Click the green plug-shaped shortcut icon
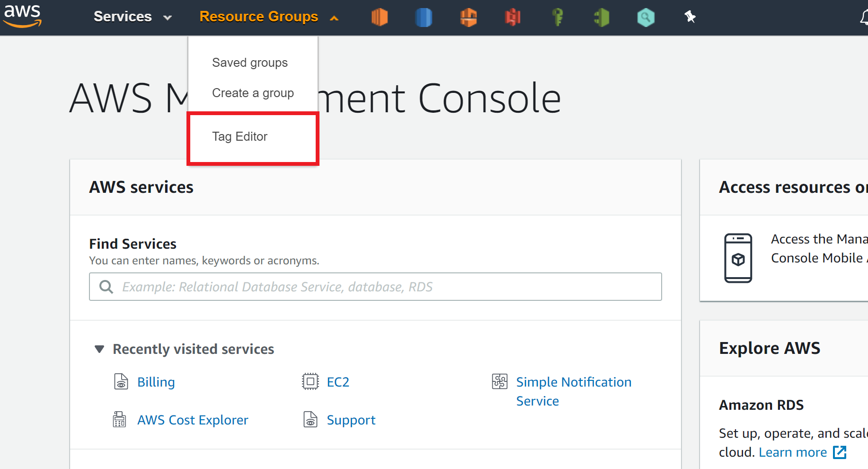 pyautogui.click(x=602, y=18)
